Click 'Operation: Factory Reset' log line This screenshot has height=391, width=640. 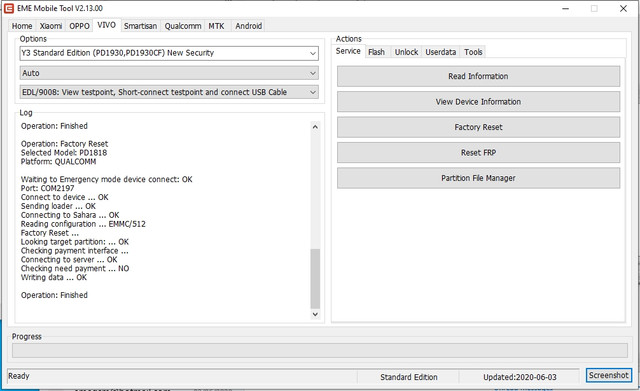(64, 144)
